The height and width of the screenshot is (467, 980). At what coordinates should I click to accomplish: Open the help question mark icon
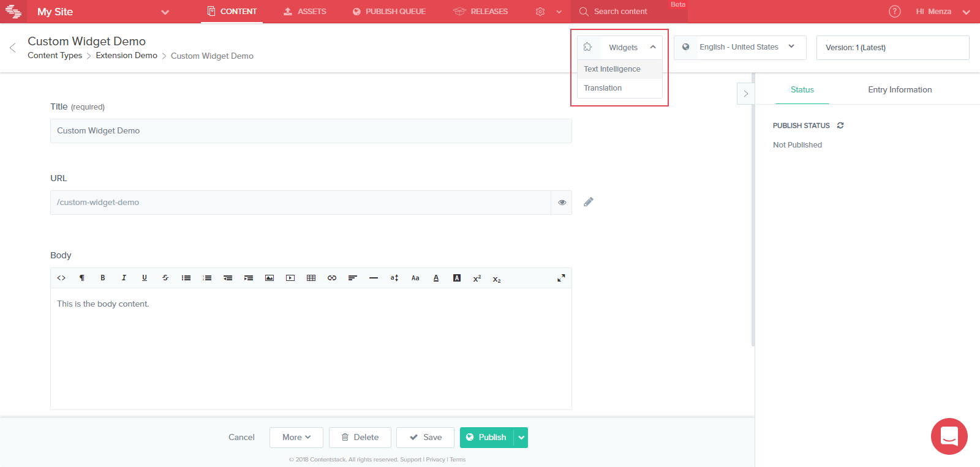click(x=895, y=12)
